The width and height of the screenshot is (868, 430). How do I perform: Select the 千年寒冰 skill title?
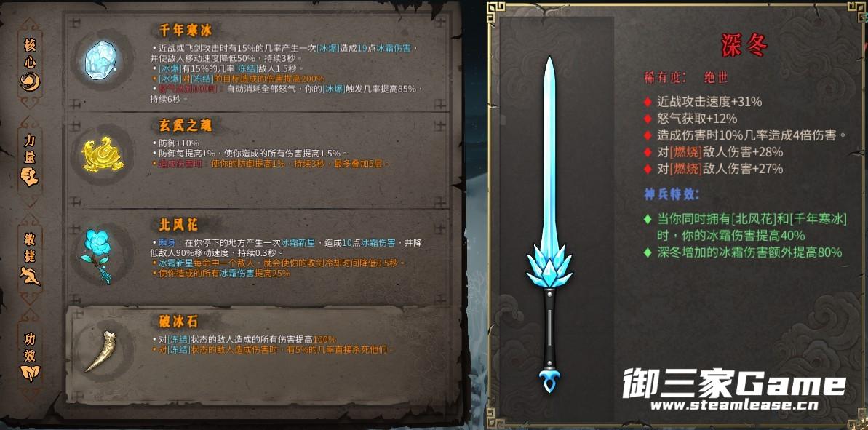click(186, 29)
